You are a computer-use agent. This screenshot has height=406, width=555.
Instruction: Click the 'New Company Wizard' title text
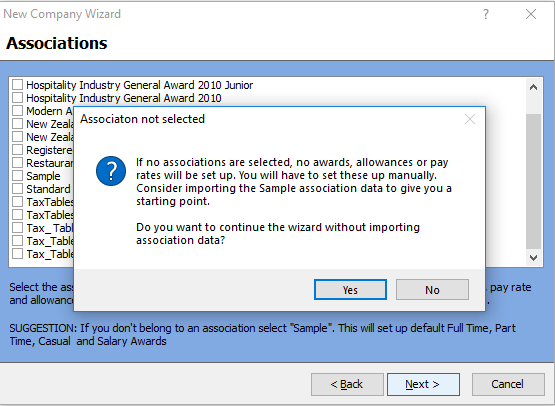pyautogui.click(x=62, y=14)
